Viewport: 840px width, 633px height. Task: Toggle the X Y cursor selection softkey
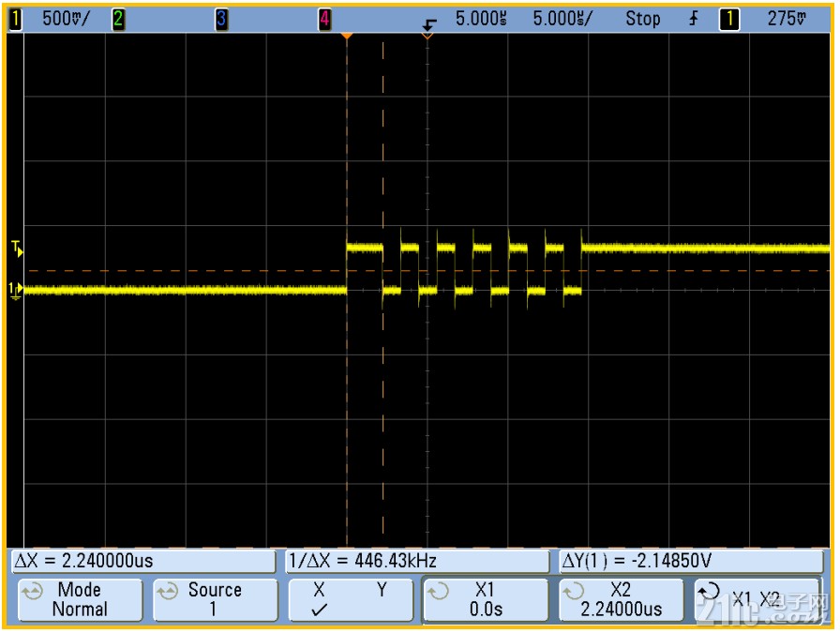coord(351,599)
